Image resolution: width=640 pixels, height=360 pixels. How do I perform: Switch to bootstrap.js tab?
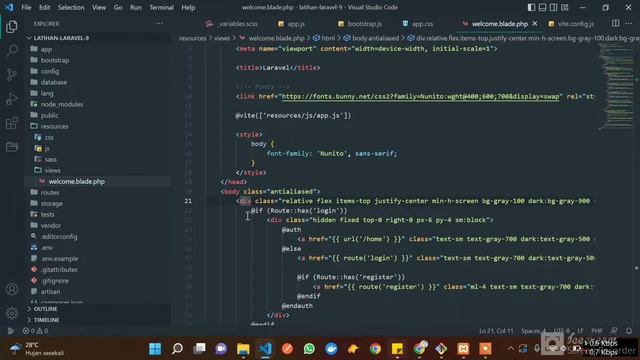360,24
